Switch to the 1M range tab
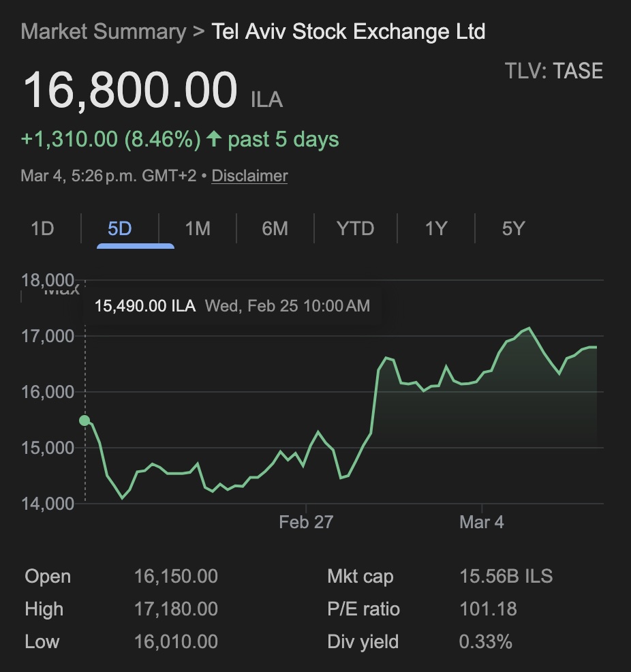Viewport: 631px width, 672px height. pos(198,228)
